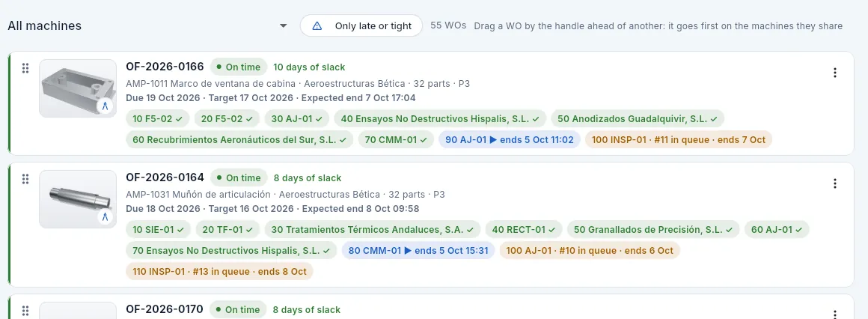Click warning triangle icon in filter
This screenshot has width=868, height=319.
point(317,26)
